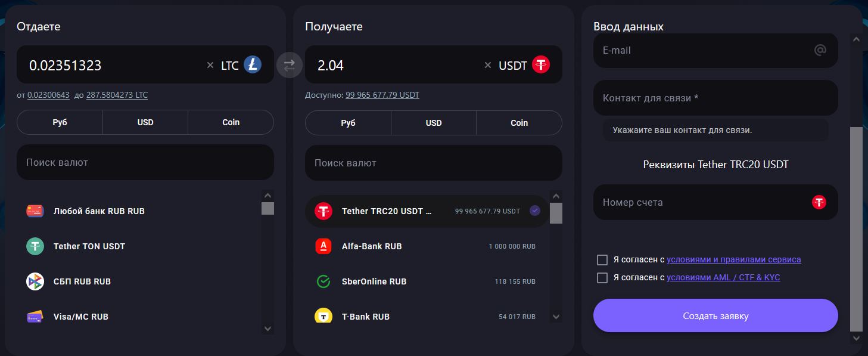Open the USD tab under Отдаете
The image size is (868, 356).
click(x=145, y=122)
